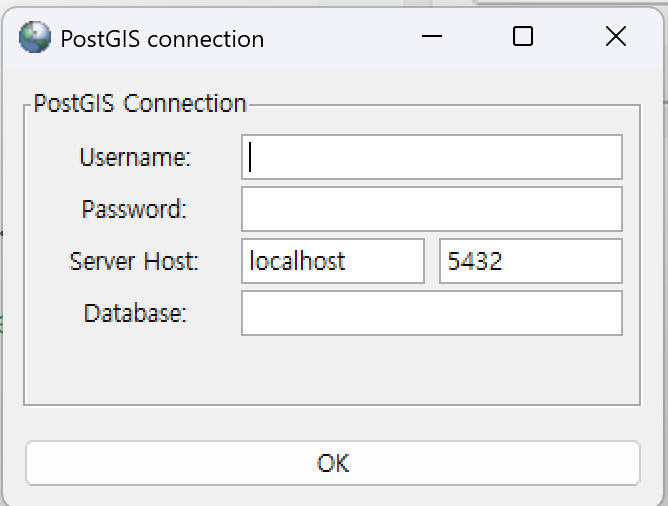Click into the Password field

(432, 209)
